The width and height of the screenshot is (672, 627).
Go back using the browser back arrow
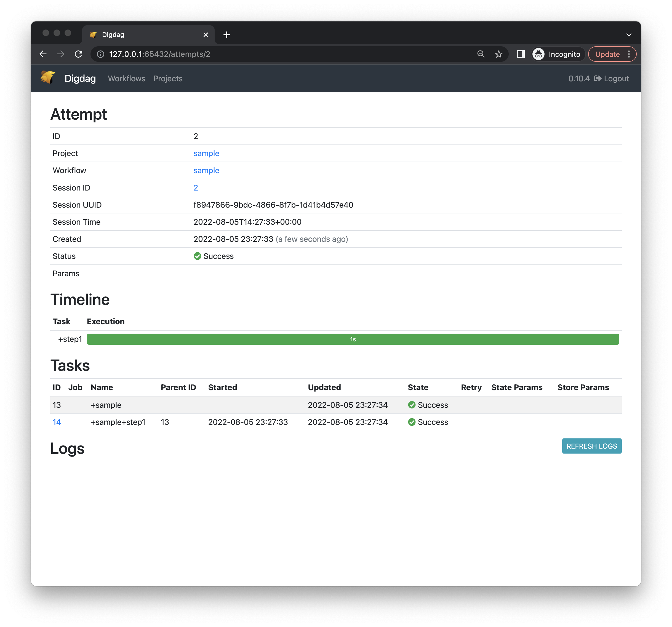click(43, 54)
